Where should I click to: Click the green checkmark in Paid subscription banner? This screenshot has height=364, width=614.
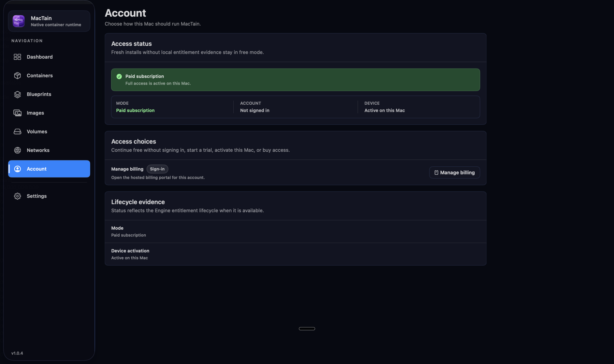tap(119, 76)
